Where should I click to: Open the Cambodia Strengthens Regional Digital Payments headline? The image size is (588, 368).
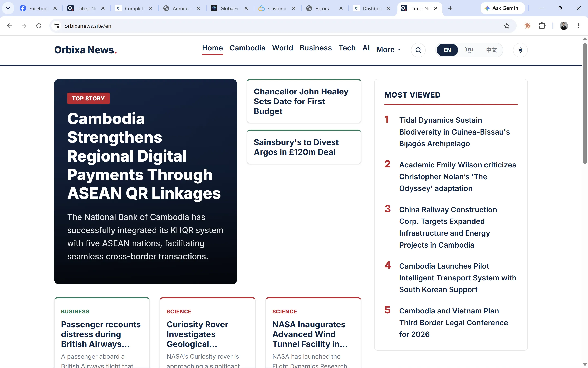[x=144, y=156]
